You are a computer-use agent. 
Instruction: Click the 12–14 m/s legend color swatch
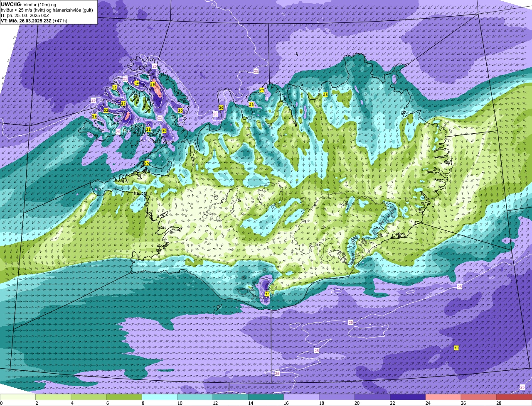tap(231, 397)
